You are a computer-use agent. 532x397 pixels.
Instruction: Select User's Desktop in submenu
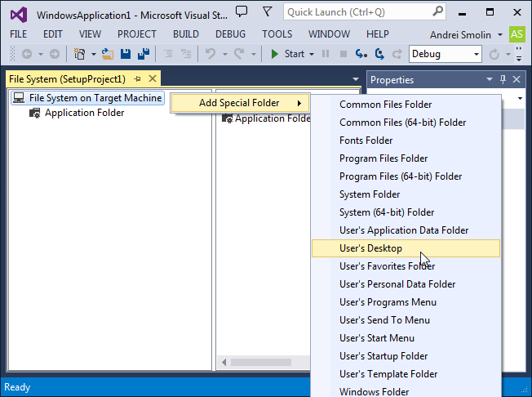[x=406, y=248]
